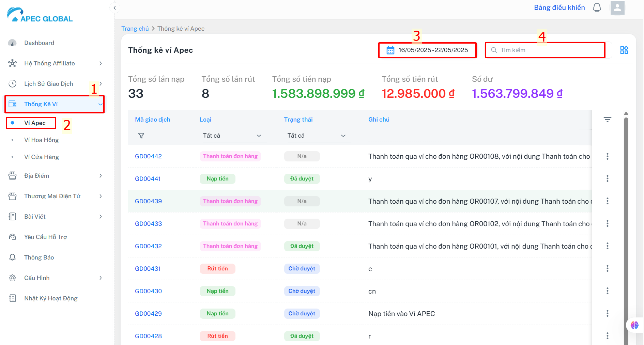
Task: Open the actions menu for row GD00431
Action: pyautogui.click(x=608, y=269)
